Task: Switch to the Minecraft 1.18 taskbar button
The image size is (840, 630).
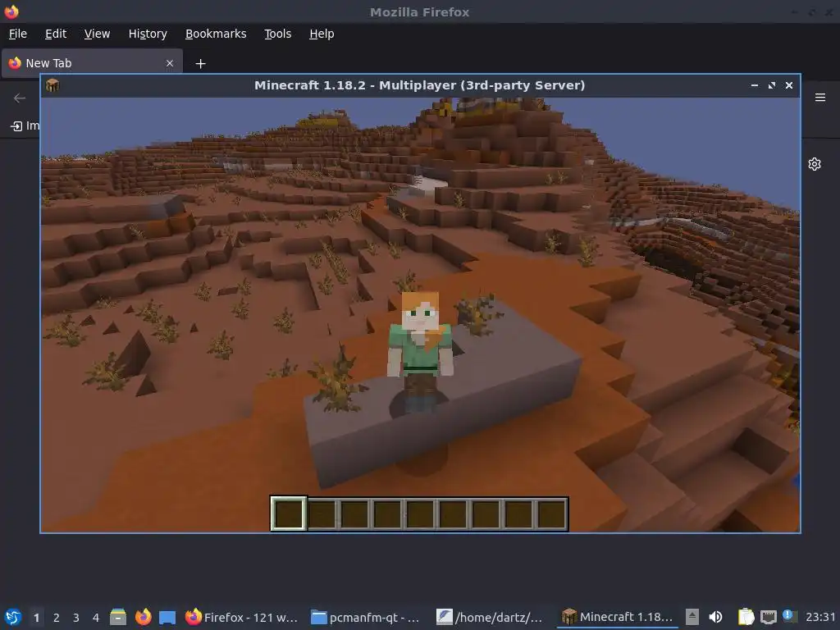Action: coord(617,617)
